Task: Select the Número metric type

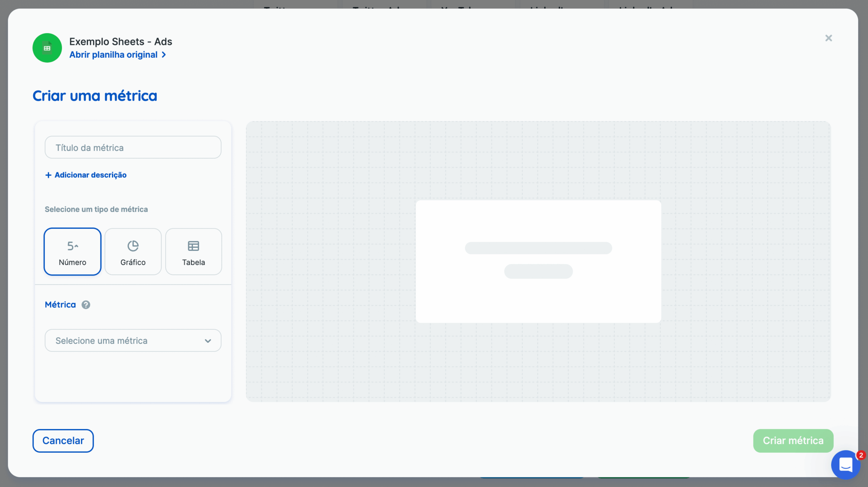Action: coord(72,252)
